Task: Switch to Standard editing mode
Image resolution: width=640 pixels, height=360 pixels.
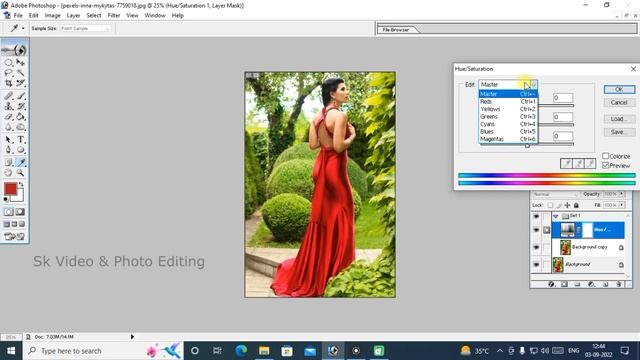Action: tap(9, 212)
